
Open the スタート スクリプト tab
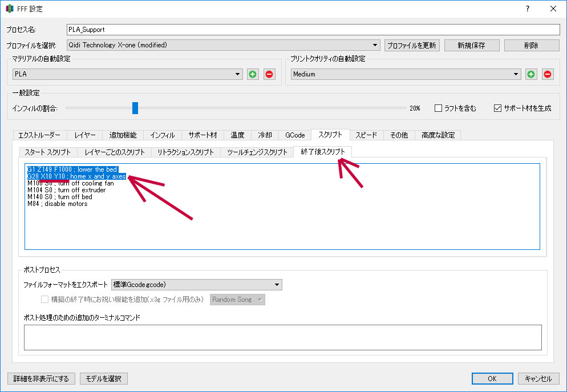pyautogui.click(x=48, y=152)
